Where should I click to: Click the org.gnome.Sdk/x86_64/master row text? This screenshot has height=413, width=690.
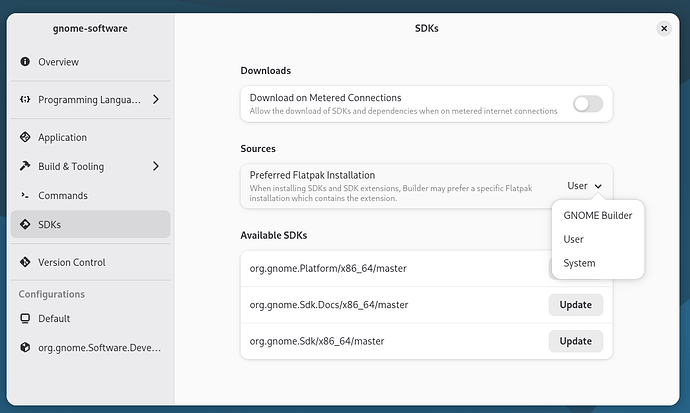[317, 341]
